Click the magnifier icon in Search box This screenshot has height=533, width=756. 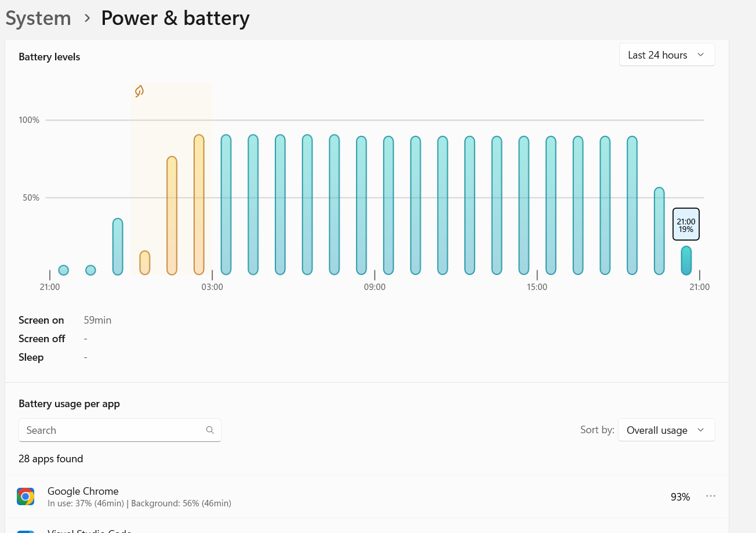(x=210, y=430)
